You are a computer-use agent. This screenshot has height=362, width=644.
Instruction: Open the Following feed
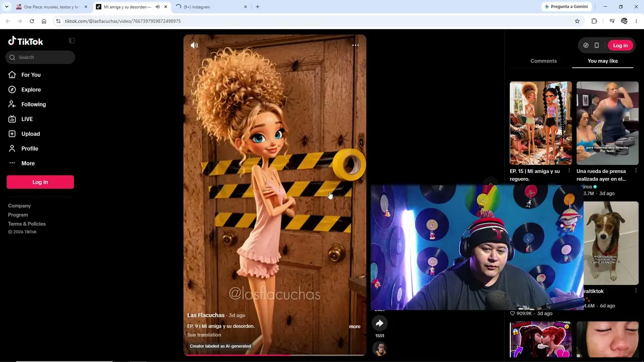tap(33, 104)
